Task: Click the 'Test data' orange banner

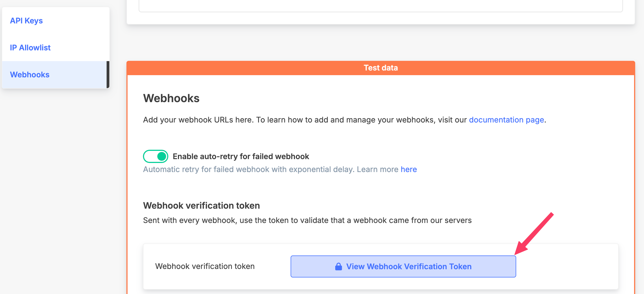Action: [x=381, y=68]
